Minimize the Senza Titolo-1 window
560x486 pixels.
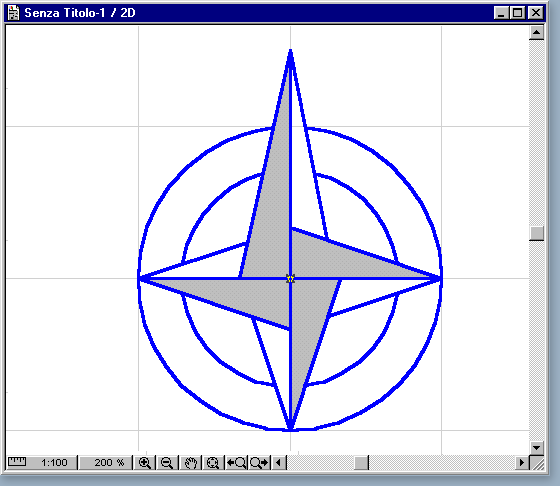(x=501, y=13)
